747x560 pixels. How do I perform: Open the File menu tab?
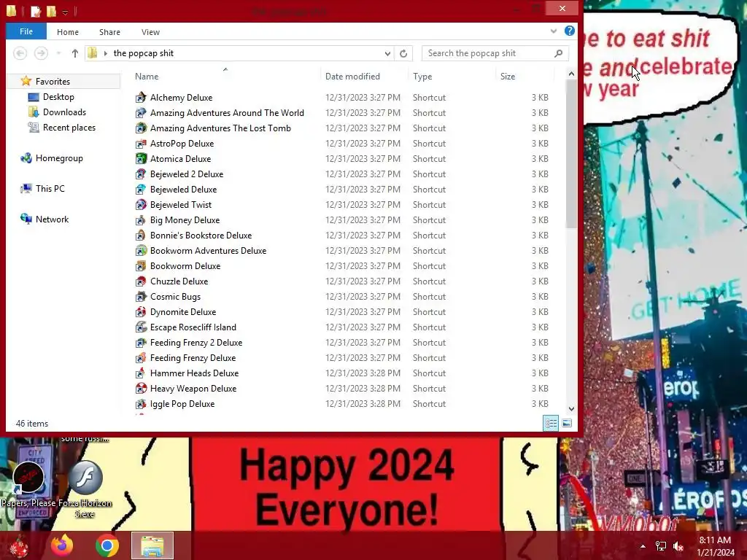(x=26, y=31)
